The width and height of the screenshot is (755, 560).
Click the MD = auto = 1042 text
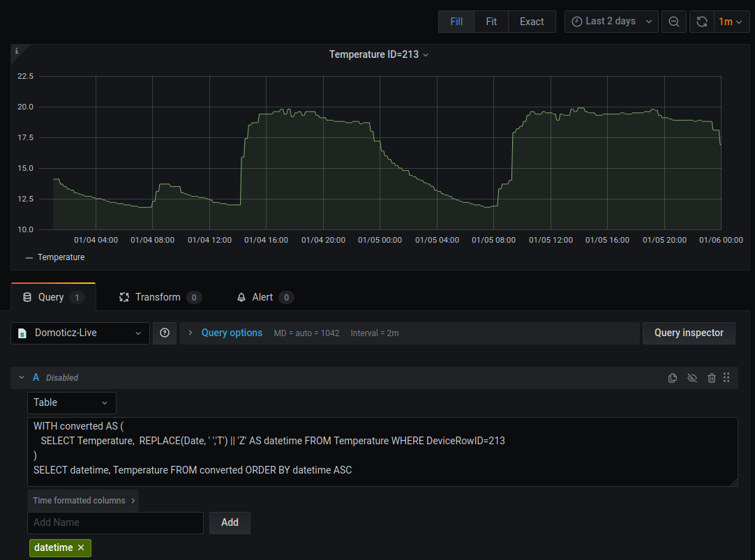307,333
